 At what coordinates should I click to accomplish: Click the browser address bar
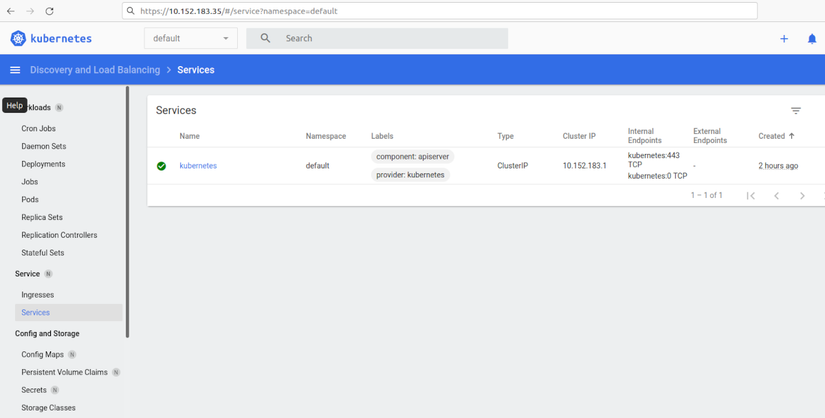pos(440,11)
